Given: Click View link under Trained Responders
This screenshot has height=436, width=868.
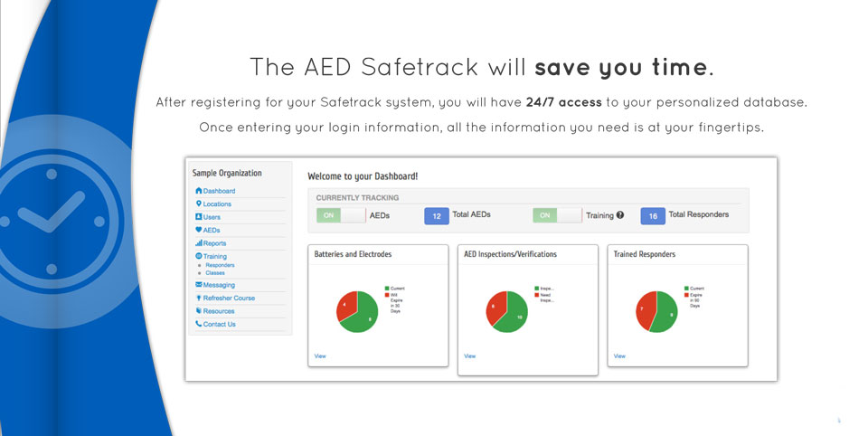Looking at the screenshot, I should [619, 356].
